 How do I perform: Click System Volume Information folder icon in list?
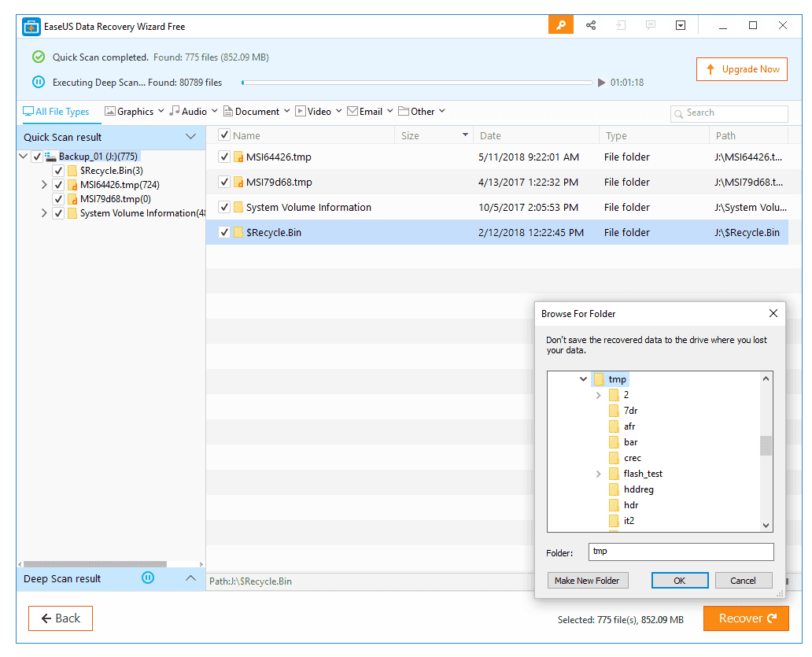[x=238, y=207]
